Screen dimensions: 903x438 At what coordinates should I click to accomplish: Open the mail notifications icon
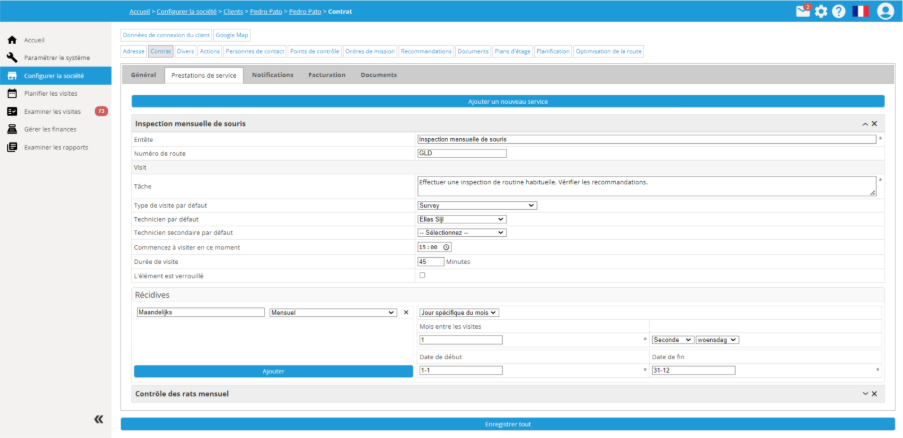[x=803, y=11]
